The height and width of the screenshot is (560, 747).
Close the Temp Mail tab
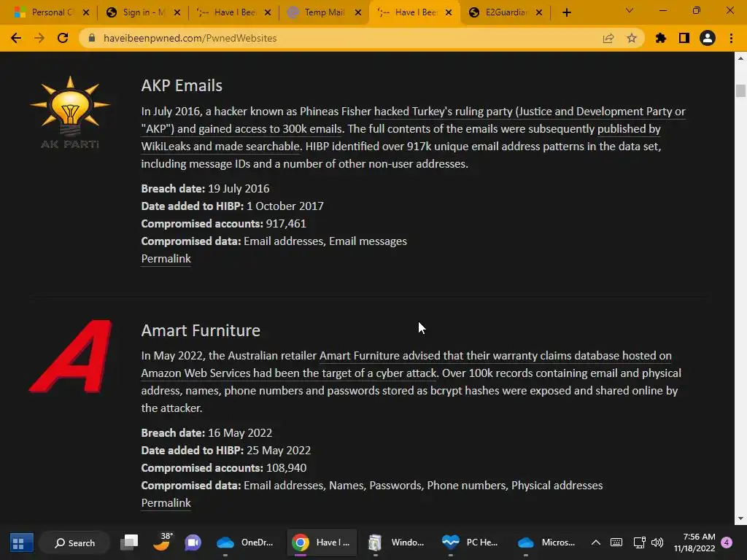point(357,13)
